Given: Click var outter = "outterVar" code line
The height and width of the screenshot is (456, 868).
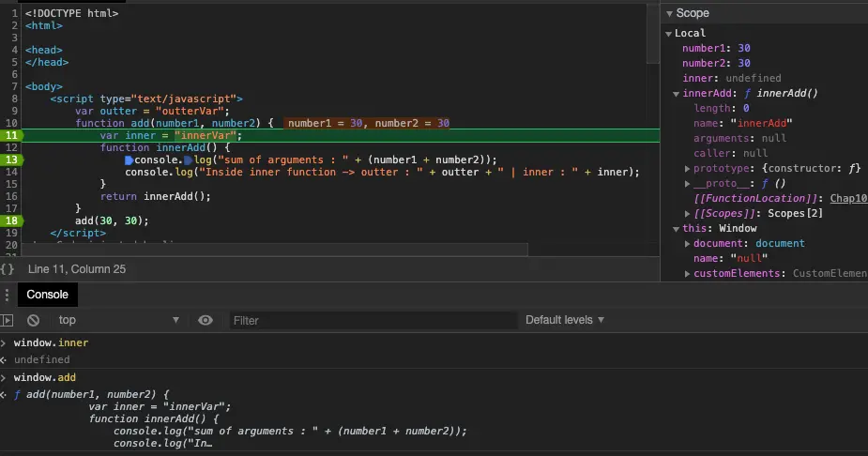Looking at the screenshot, I should click(x=152, y=112).
